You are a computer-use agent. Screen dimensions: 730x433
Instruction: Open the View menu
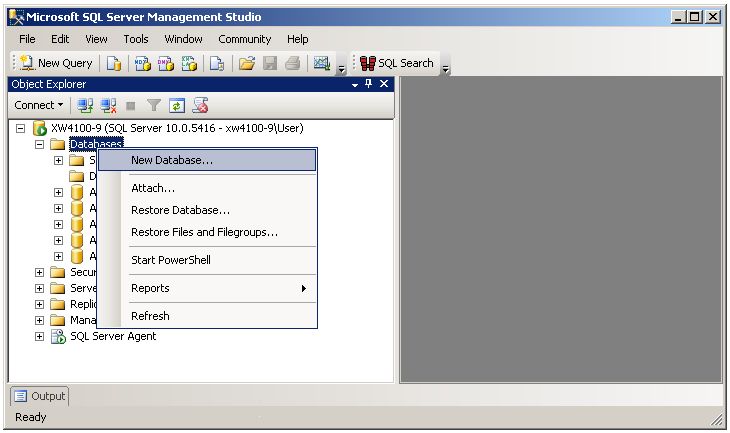point(96,39)
